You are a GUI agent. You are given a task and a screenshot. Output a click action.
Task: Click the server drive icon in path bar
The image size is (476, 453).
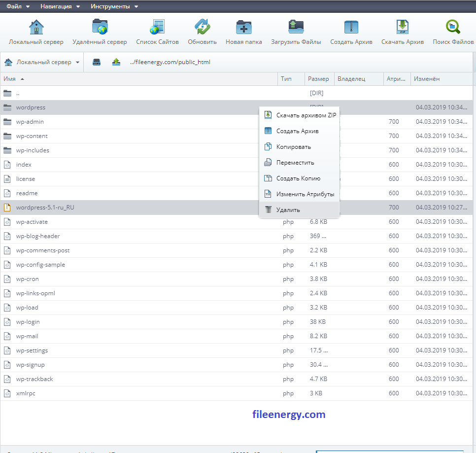click(x=97, y=62)
